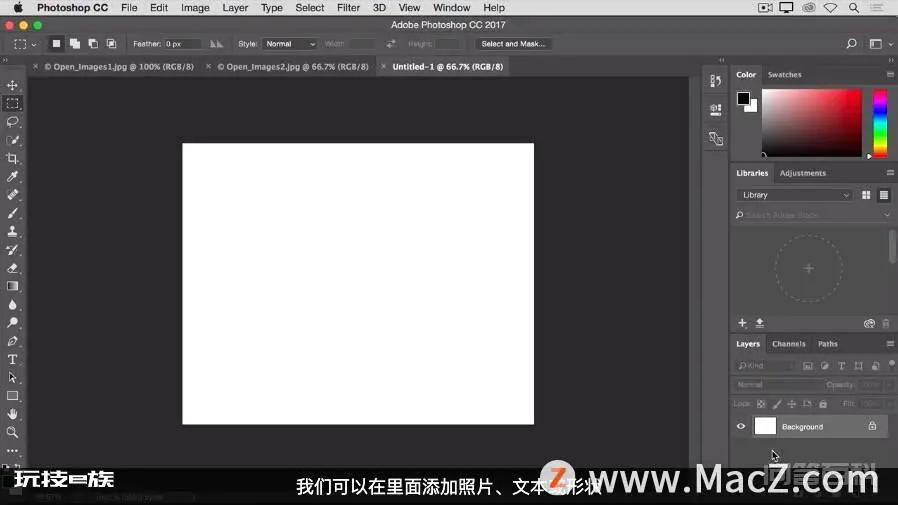Switch Libraries to list view
Image resolution: width=898 pixels, height=505 pixels.
point(884,195)
